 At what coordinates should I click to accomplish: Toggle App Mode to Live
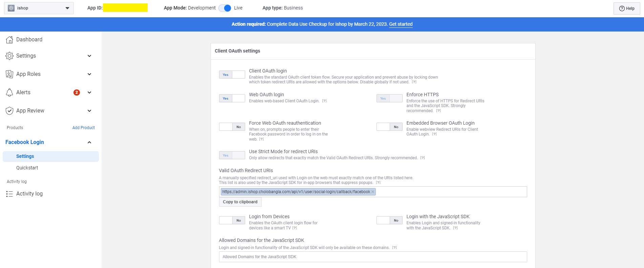pyautogui.click(x=225, y=8)
